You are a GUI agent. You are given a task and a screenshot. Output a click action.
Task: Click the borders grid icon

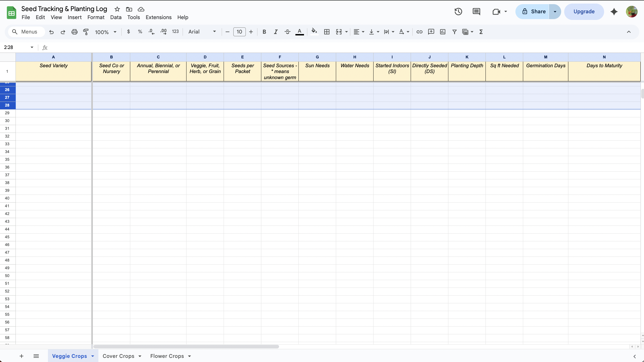327,32
